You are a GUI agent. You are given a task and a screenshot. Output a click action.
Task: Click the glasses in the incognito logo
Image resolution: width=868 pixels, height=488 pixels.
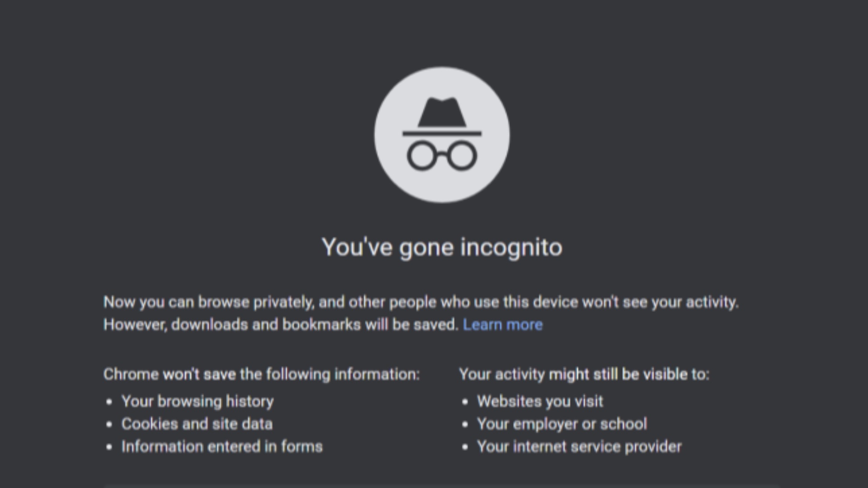point(442,156)
